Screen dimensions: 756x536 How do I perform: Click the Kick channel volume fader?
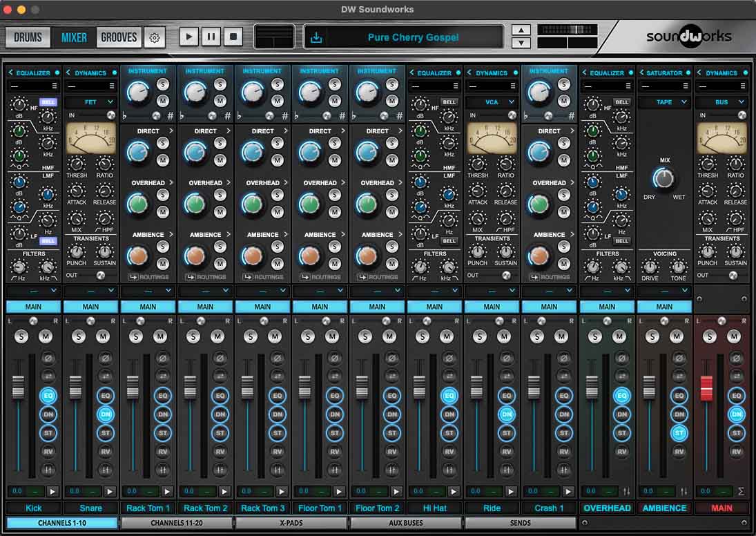(19, 387)
